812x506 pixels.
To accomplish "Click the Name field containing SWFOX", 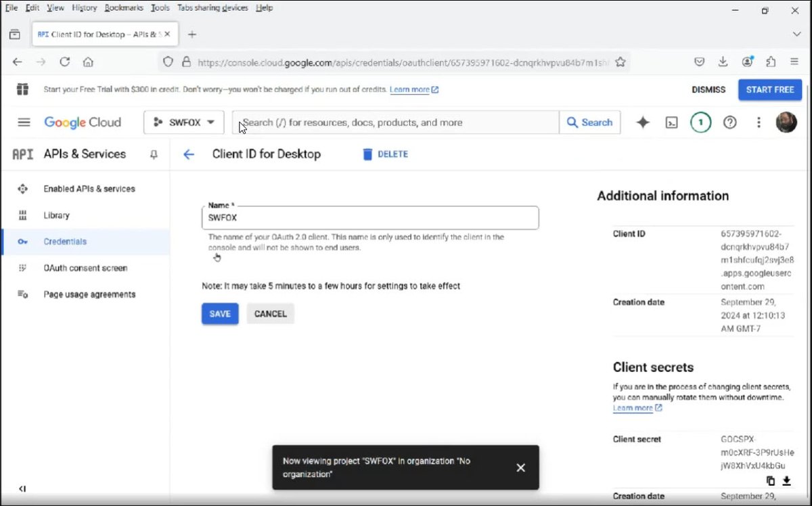I will click(370, 218).
